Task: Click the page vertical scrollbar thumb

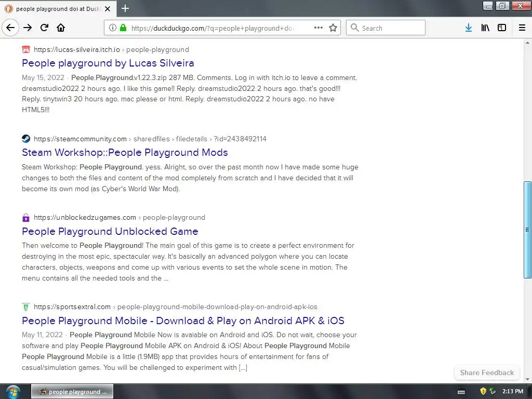Action: (x=527, y=230)
